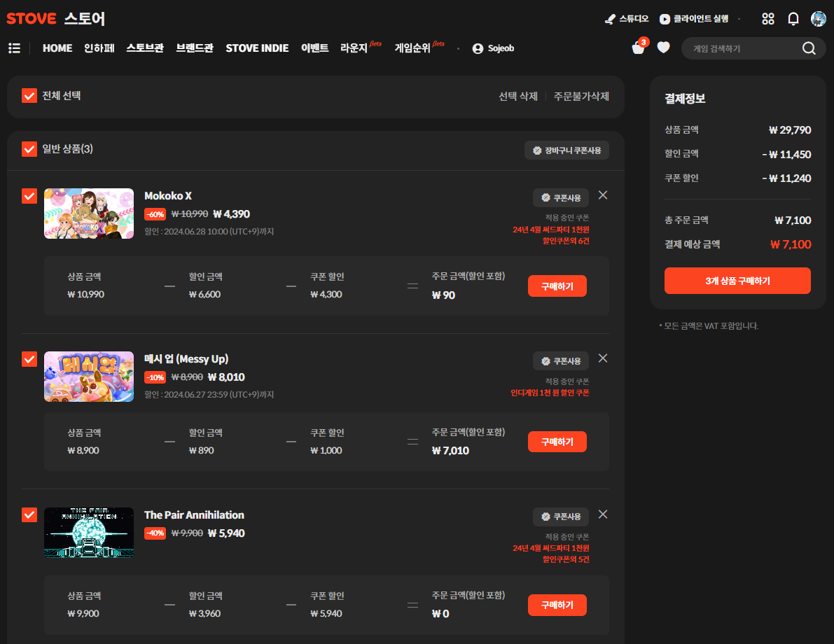Open the 이벤트 menu
Viewport: 834px width, 644px height.
point(314,48)
